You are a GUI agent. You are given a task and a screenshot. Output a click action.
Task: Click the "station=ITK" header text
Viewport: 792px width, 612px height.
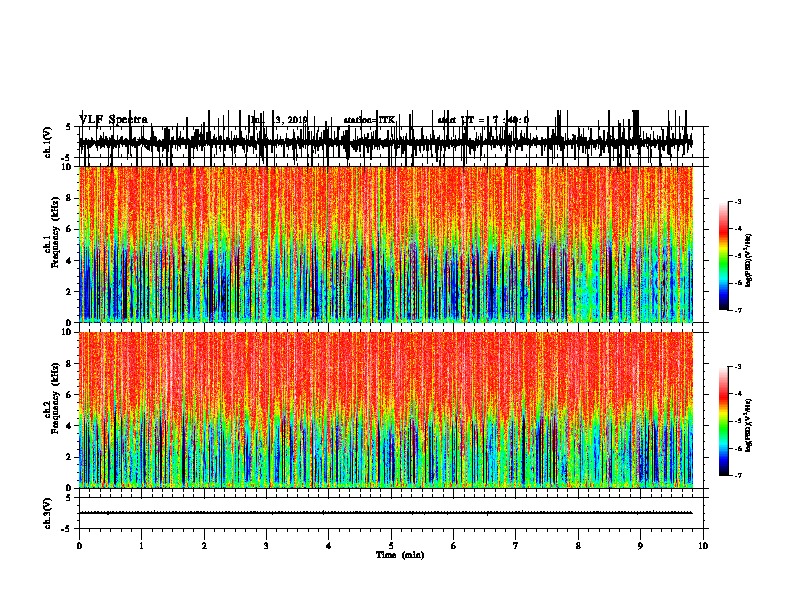click(369, 120)
